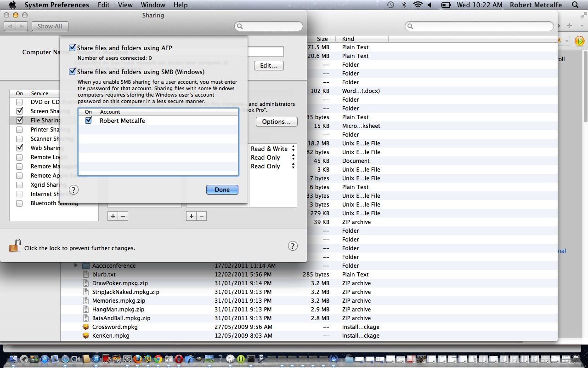
Task: Expand the Aacciconference folder
Action: [76, 265]
